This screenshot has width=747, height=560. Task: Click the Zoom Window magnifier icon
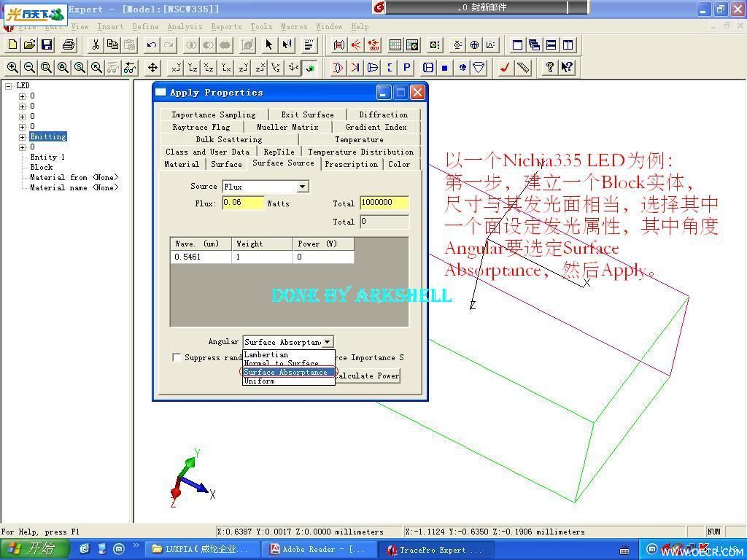(46, 68)
